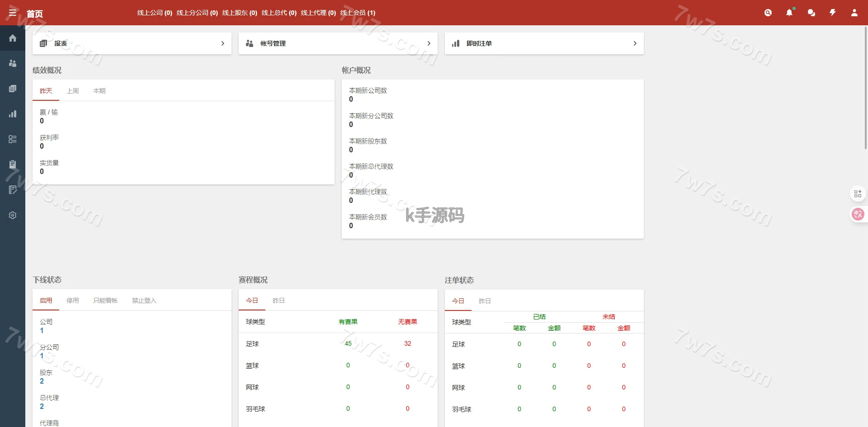The image size is (868, 427).
Task: Click 获利率 label in 绩效概况
Action: coord(49,137)
